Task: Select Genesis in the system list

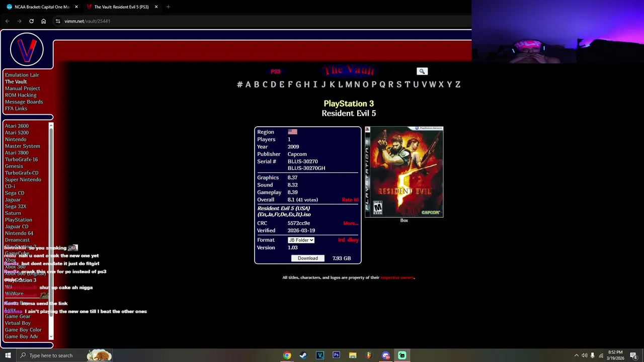Action: [x=14, y=166]
